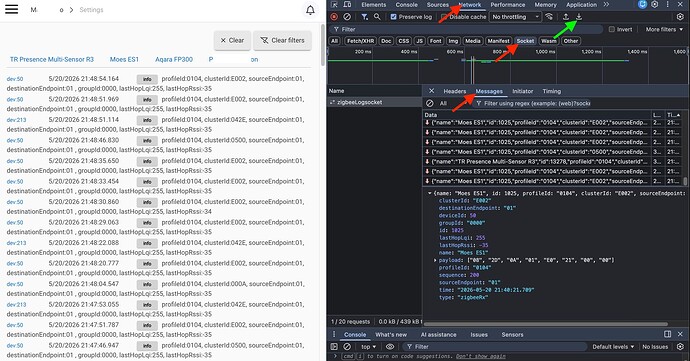Expand the payload array in message preview
This screenshot has height=361, width=690.
tap(435, 260)
